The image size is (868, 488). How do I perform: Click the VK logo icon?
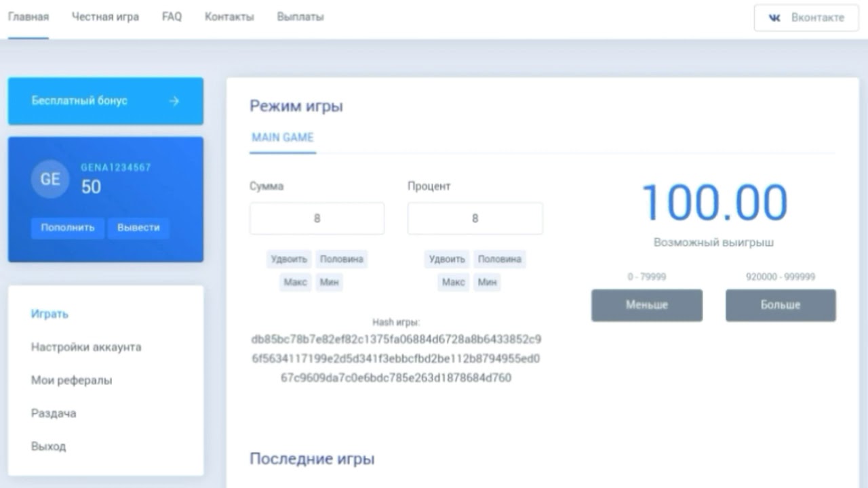pos(774,18)
